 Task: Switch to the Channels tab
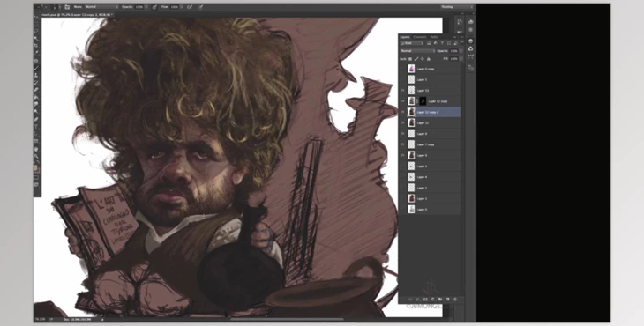tap(419, 37)
